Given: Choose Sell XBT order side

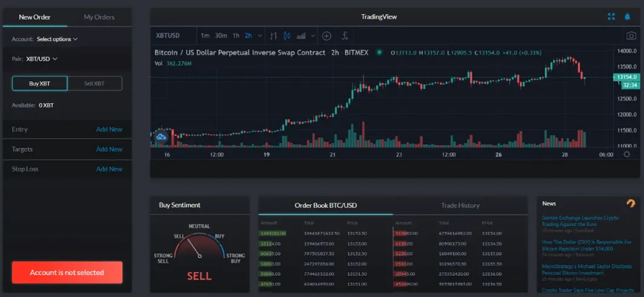Looking at the screenshot, I should (94, 84).
